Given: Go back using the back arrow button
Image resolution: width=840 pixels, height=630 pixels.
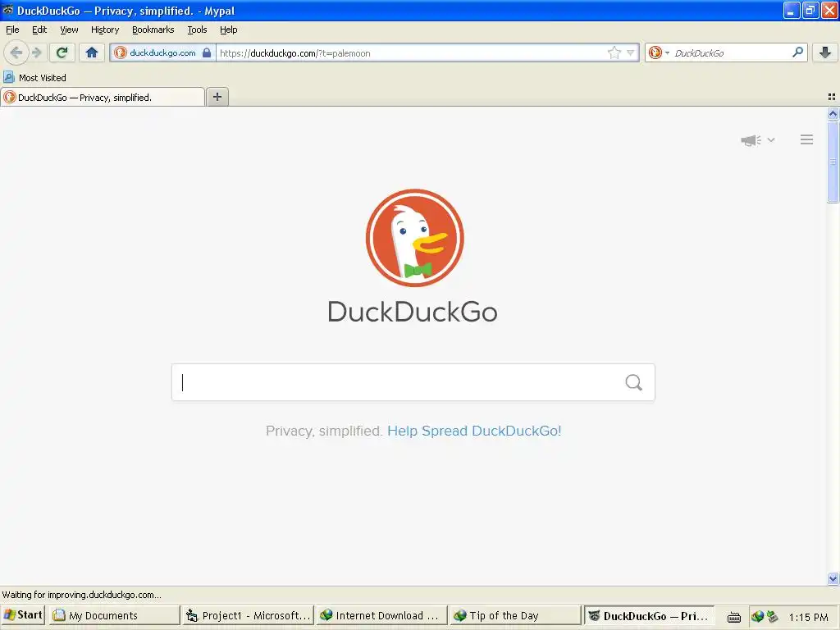Looking at the screenshot, I should click(x=16, y=52).
